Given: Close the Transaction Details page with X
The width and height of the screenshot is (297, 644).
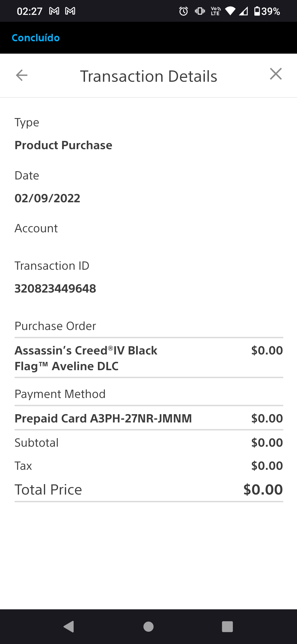Looking at the screenshot, I should [x=276, y=74].
